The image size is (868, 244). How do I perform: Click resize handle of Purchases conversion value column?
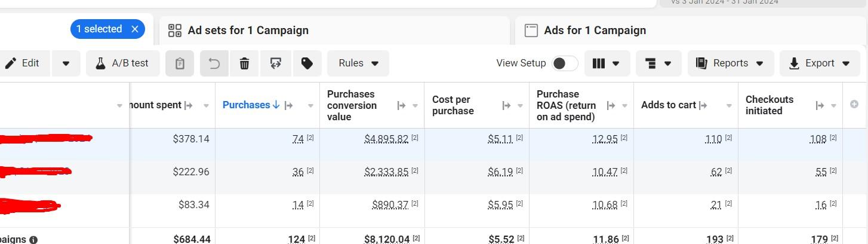click(x=402, y=105)
